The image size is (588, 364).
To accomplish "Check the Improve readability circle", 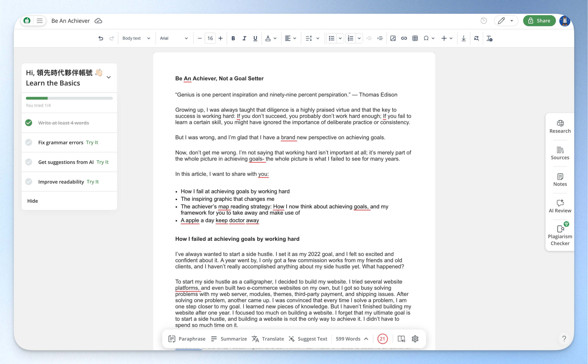I will [29, 182].
